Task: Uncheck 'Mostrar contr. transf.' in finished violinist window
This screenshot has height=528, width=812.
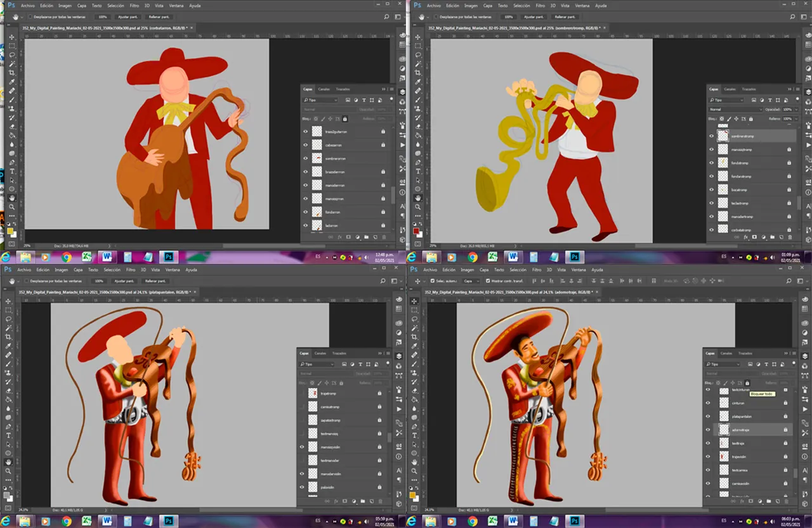Action: [488, 281]
